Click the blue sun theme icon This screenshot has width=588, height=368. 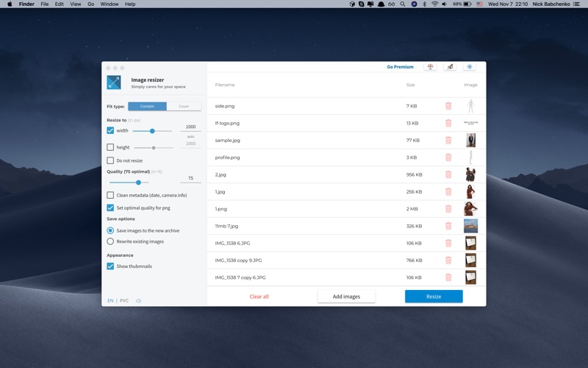(x=469, y=66)
